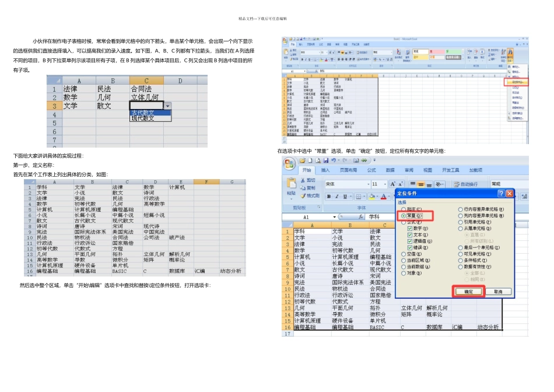This screenshot has height=392, width=554.
Task: Click the 自动换行 wrap text icon
Action: click(457, 184)
